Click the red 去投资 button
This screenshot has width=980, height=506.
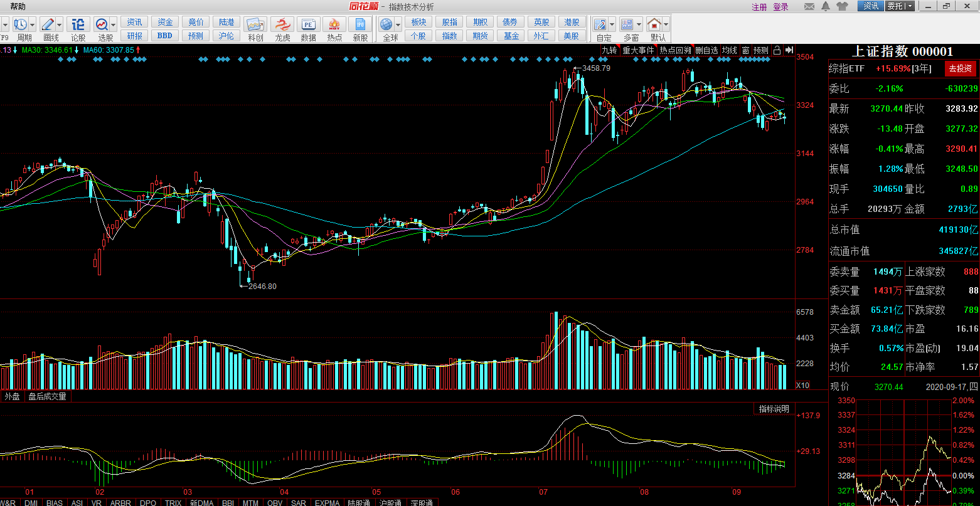point(960,68)
